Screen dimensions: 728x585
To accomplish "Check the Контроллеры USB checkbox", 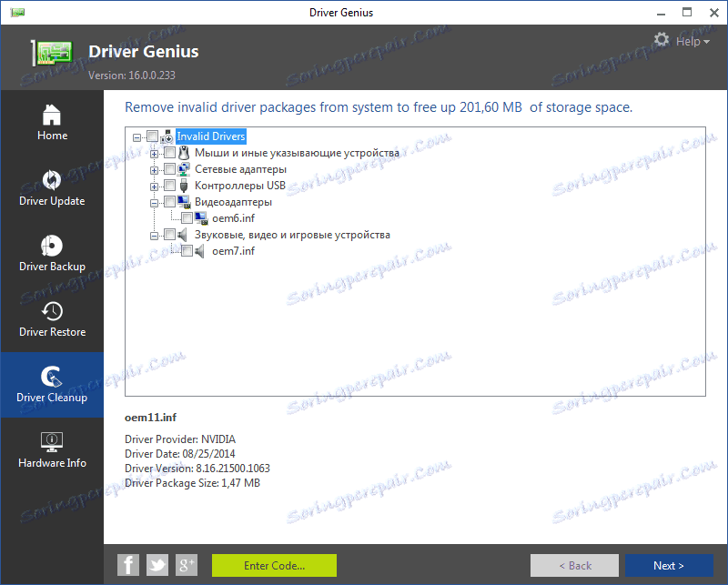I will coord(169,186).
